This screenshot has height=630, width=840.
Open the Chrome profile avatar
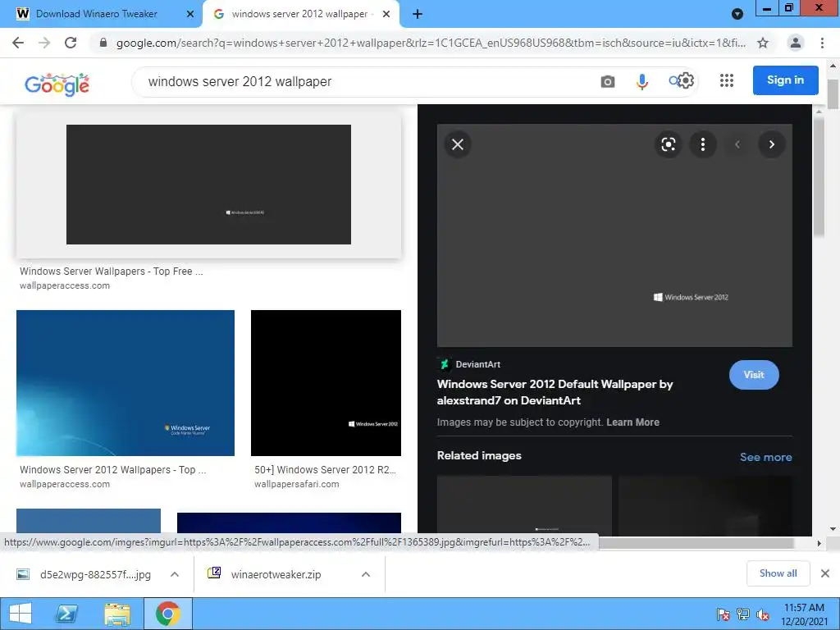pos(796,43)
